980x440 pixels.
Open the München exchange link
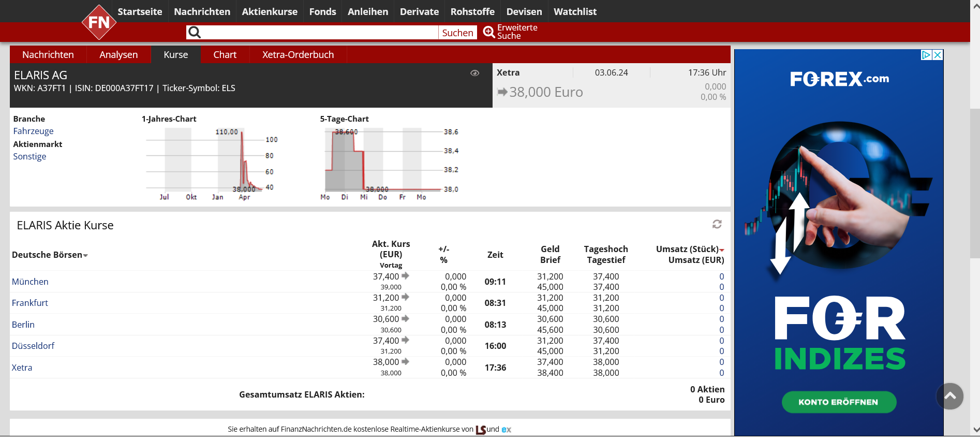point(30,282)
